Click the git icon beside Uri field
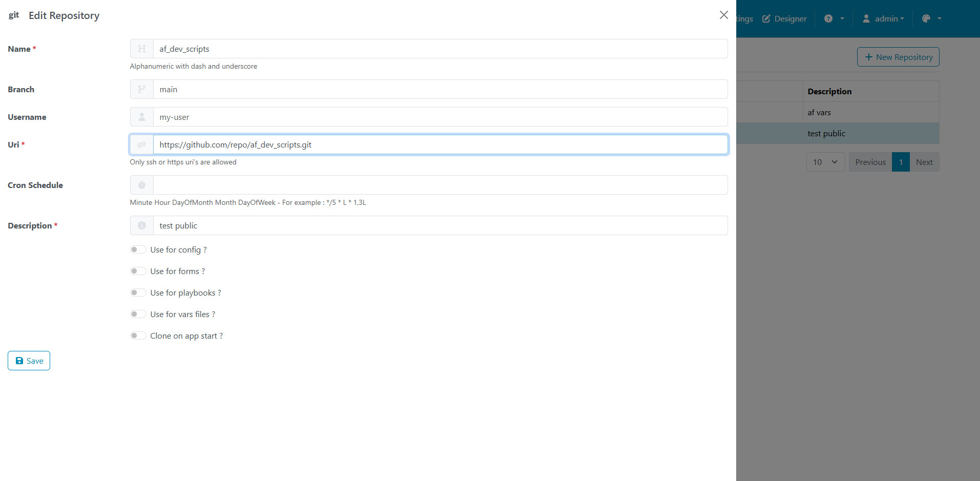980x481 pixels. (141, 144)
